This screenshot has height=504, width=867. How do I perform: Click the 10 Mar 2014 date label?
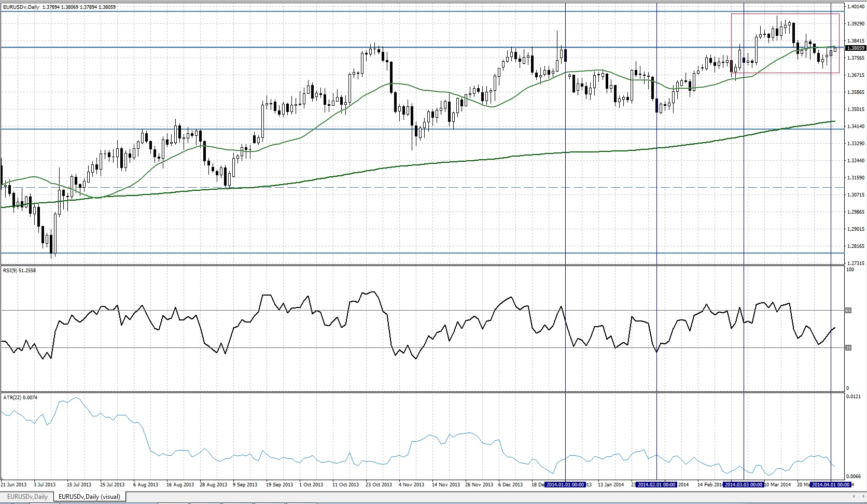click(x=778, y=485)
